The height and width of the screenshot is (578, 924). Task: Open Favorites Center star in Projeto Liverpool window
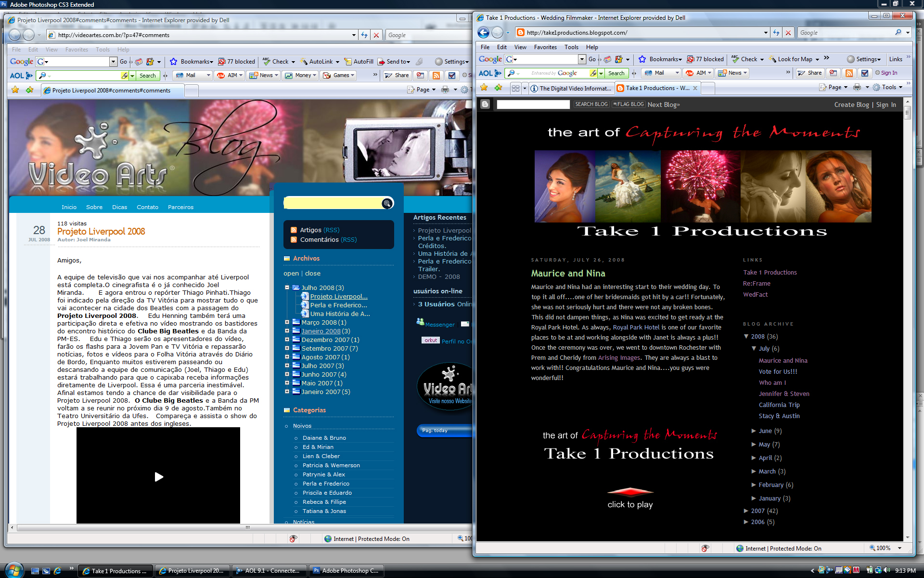[x=15, y=90]
